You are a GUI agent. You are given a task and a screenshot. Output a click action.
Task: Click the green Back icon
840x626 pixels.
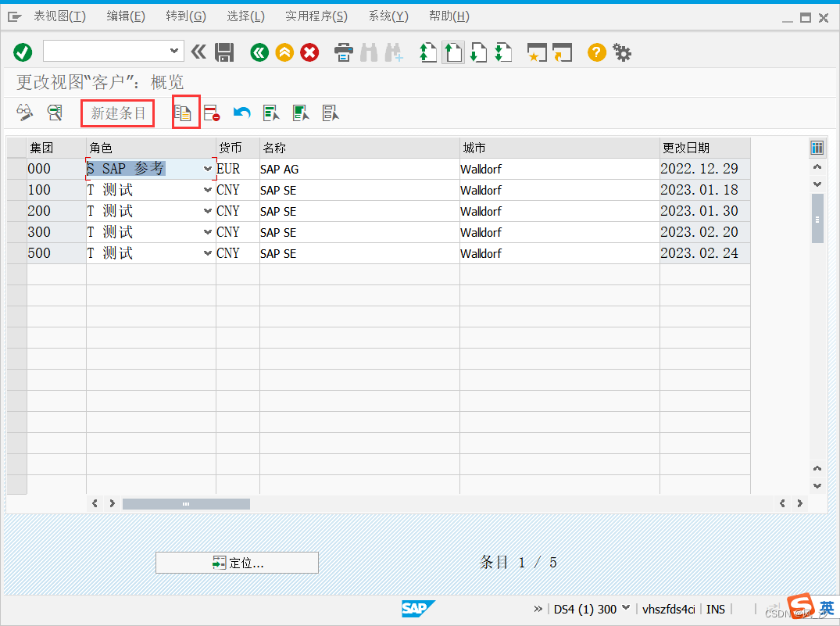259,52
